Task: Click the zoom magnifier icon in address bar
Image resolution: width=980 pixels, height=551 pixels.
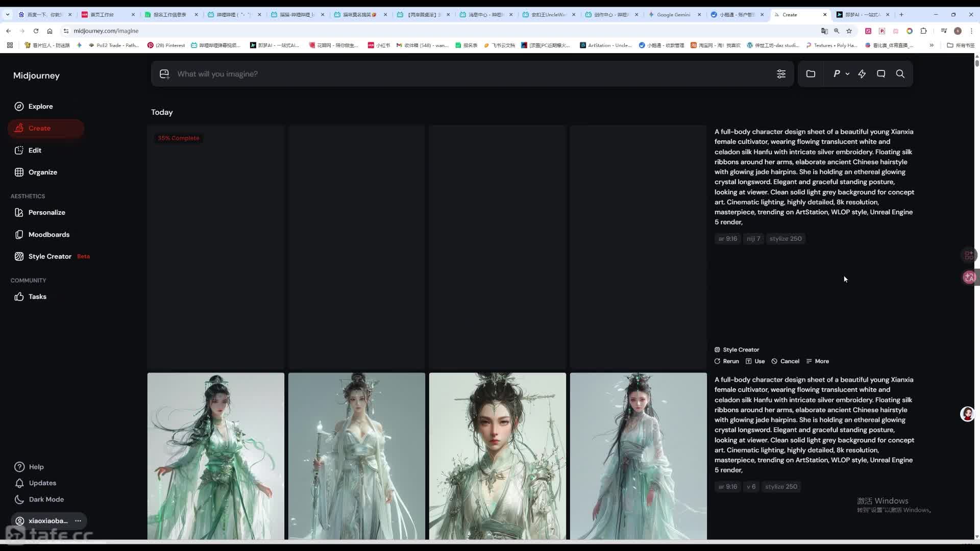Action: (x=837, y=31)
